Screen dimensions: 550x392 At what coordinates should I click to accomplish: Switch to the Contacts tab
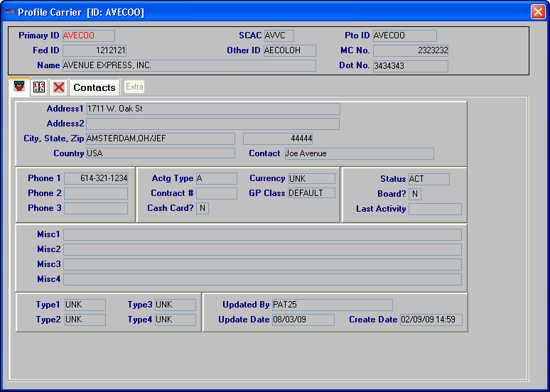pyautogui.click(x=95, y=87)
